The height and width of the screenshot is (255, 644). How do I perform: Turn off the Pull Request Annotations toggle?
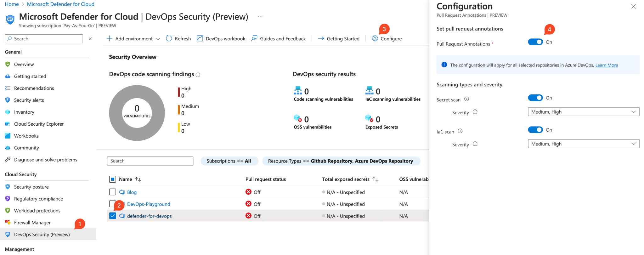535,42
